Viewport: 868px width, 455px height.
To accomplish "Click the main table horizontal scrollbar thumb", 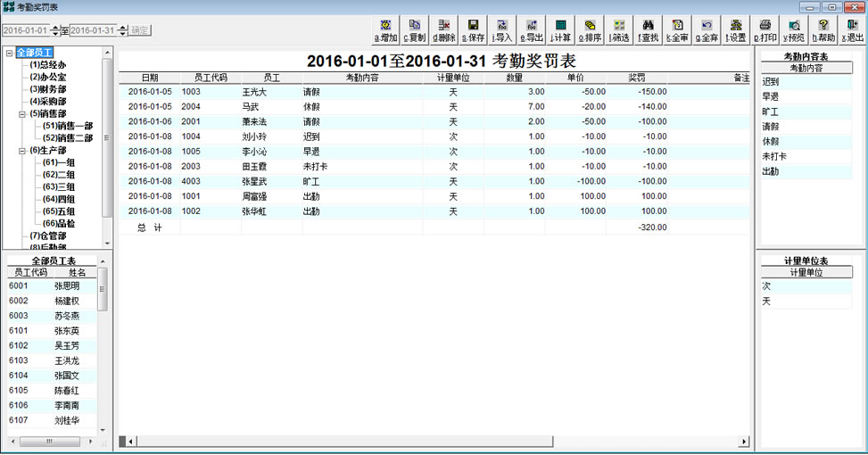I will pyautogui.click(x=344, y=441).
